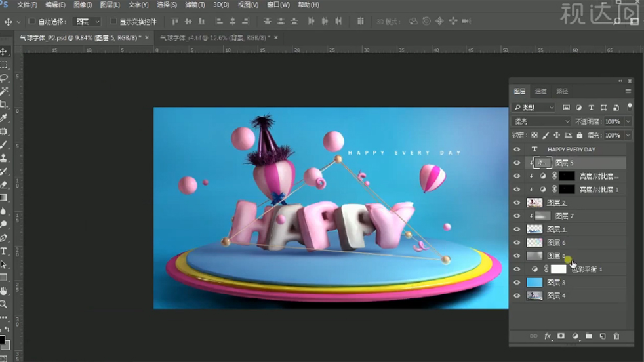The width and height of the screenshot is (644, 362).
Task: Select the Hand tool
Action: tap(4, 291)
